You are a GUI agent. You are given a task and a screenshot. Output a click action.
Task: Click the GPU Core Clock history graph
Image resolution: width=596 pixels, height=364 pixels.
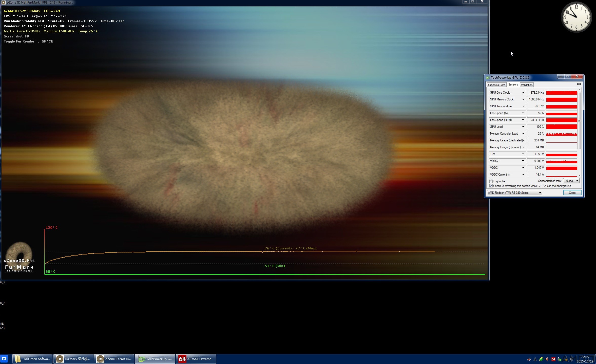click(x=562, y=93)
